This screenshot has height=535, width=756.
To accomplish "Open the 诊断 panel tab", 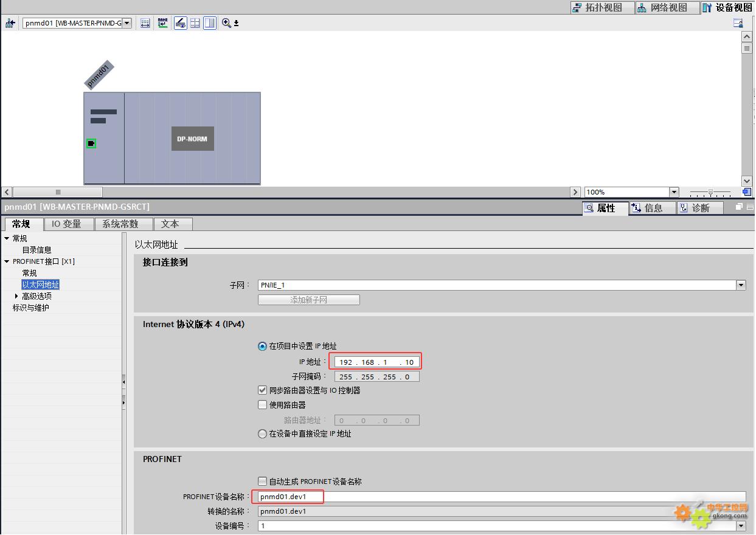I will pyautogui.click(x=700, y=208).
